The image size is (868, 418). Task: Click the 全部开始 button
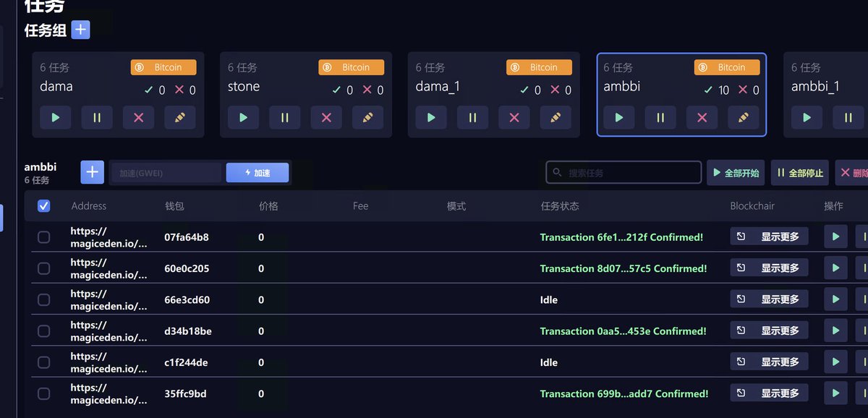[735, 173]
